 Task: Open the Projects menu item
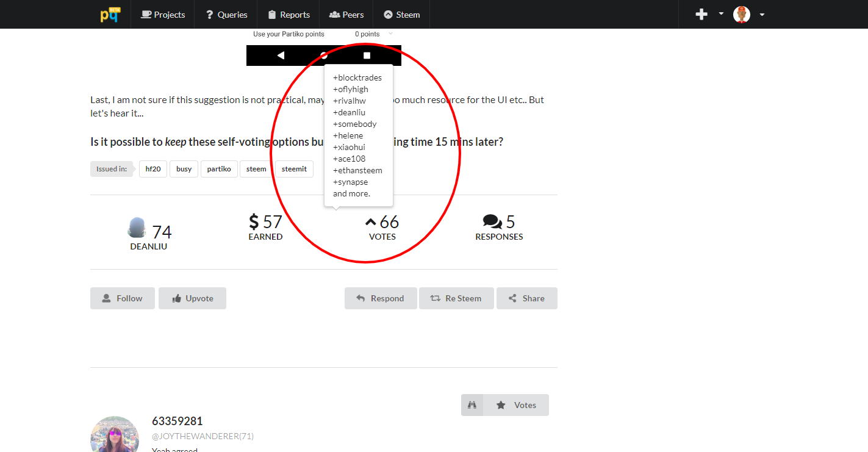[x=163, y=15]
